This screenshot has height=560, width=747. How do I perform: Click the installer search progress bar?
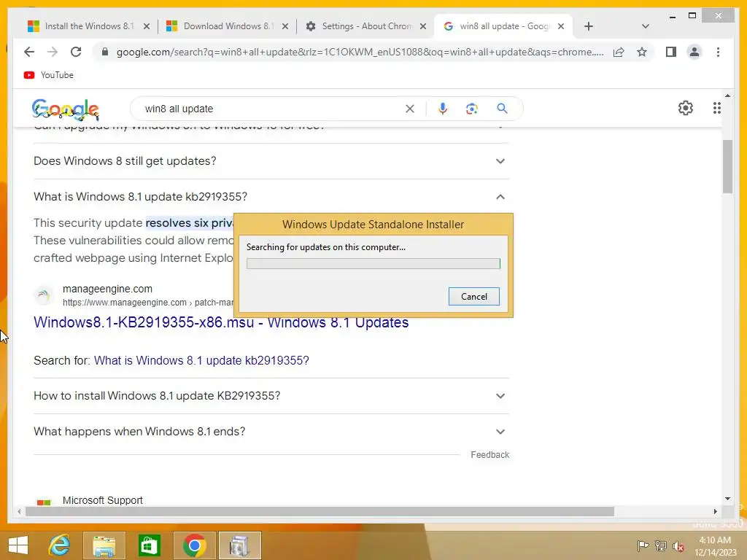[373, 263]
